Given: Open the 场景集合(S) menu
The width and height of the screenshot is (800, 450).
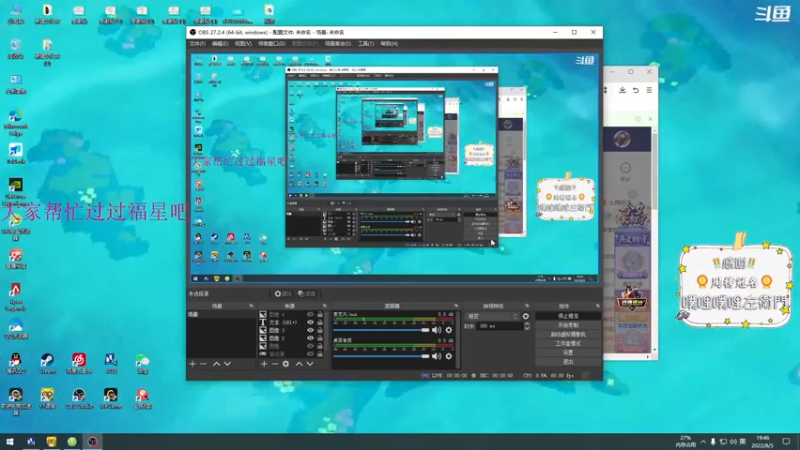Looking at the screenshot, I should click(x=338, y=44).
